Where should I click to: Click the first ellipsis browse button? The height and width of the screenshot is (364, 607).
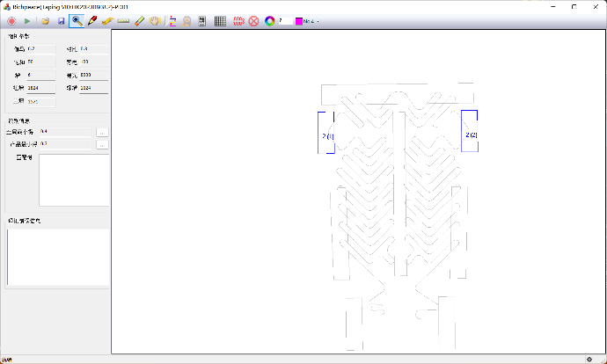[102, 131]
